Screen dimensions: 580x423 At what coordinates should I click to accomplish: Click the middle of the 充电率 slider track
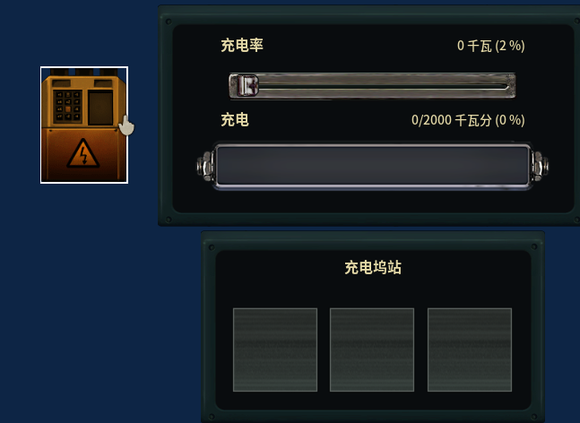click(x=372, y=86)
